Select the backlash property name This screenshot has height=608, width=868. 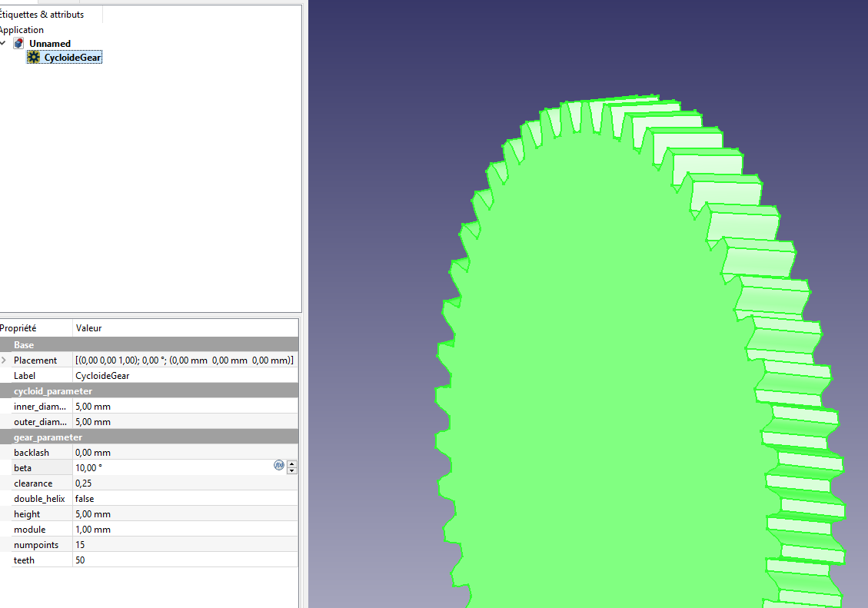[x=32, y=453]
